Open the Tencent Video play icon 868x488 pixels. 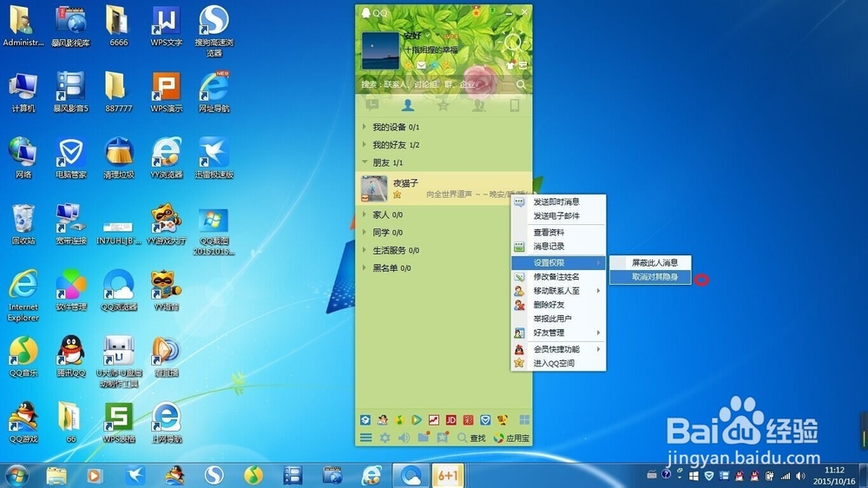point(417,420)
